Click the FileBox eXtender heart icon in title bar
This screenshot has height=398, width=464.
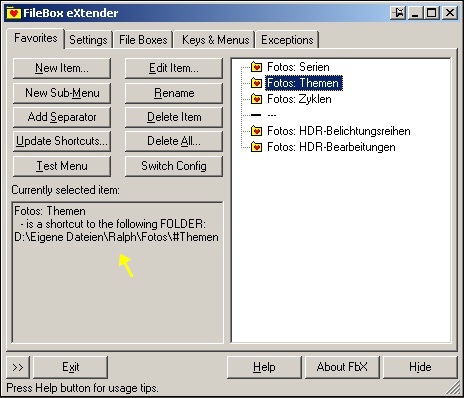(x=14, y=13)
